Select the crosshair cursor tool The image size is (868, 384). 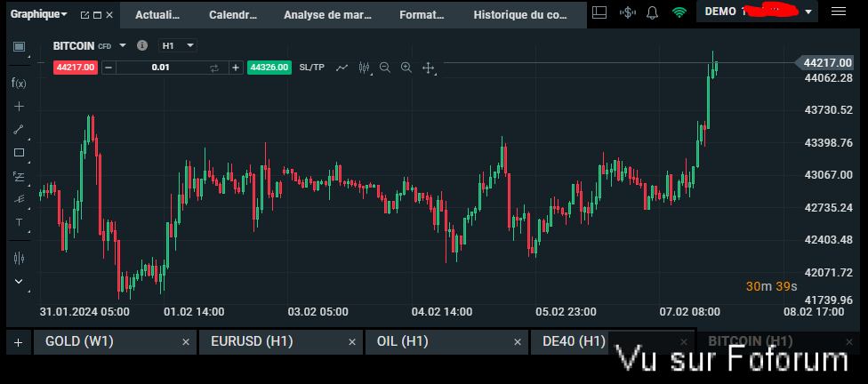pos(19,106)
